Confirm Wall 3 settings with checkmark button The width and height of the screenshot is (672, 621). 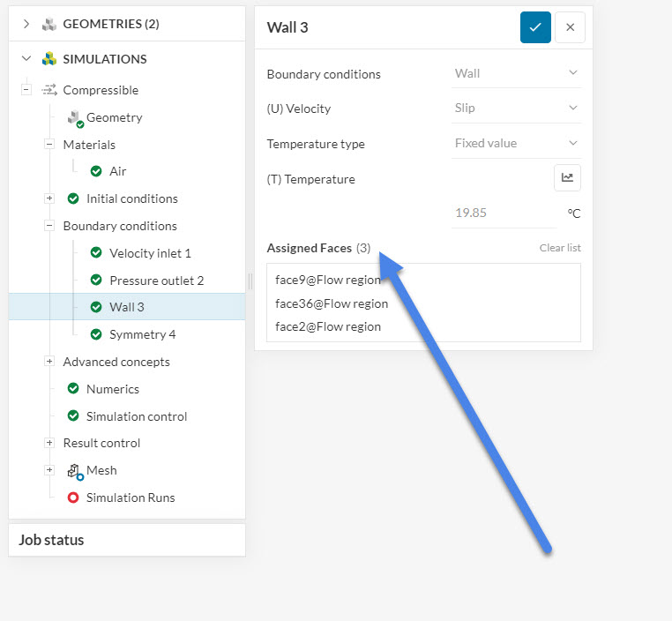[535, 27]
